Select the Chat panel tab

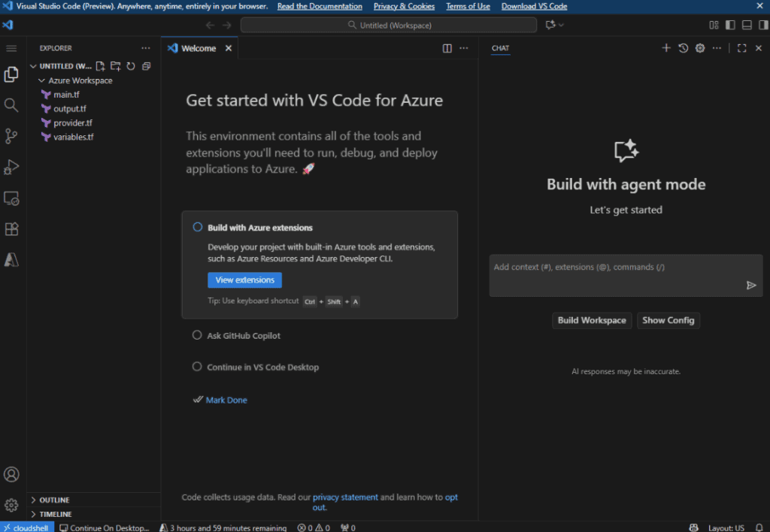click(500, 48)
